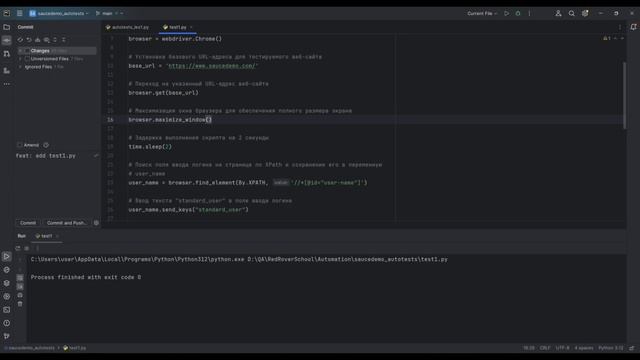Viewport: 640px width, 360px height.
Task: Open the main hamburger menu
Action: (x=20, y=13)
